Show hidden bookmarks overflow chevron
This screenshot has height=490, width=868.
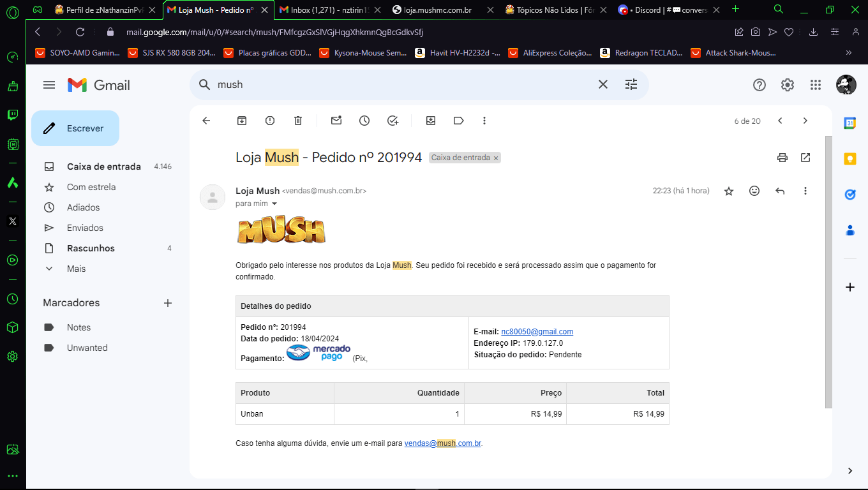[848, 53]
